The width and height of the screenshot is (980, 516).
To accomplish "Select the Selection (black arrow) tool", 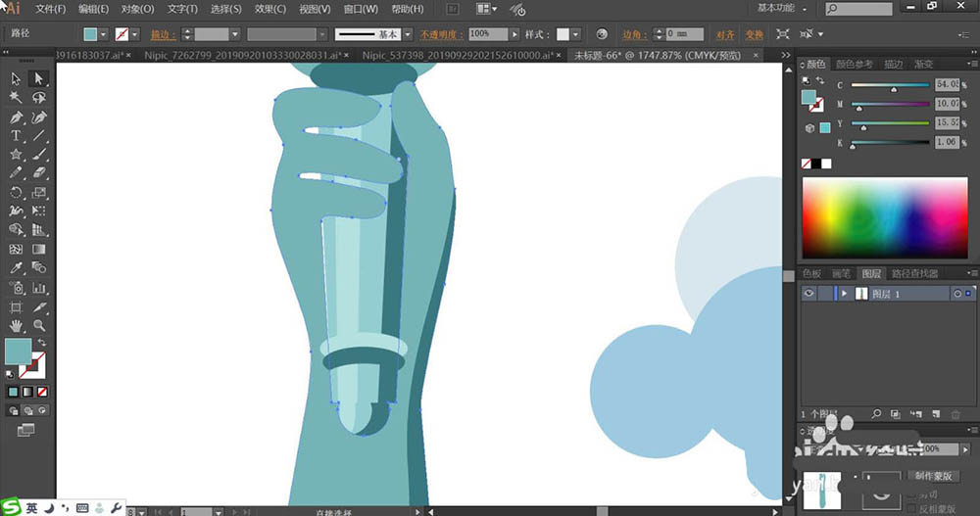I will (17, 78).
